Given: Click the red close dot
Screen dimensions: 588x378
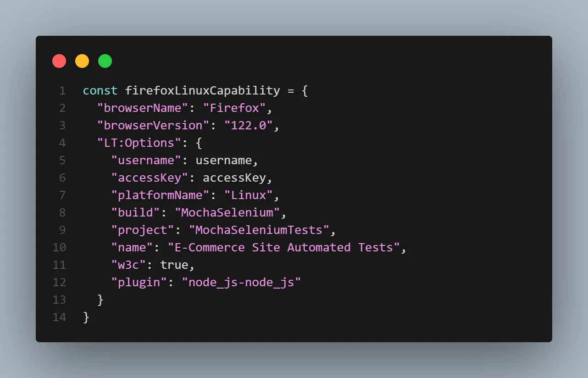Looking at the screenshot, I should pos(59,61).
